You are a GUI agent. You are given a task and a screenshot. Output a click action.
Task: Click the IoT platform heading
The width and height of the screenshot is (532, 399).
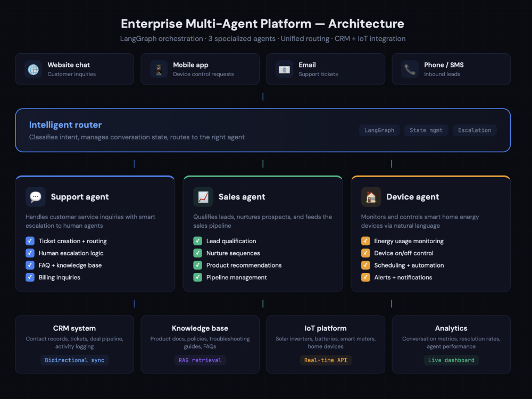326,328
